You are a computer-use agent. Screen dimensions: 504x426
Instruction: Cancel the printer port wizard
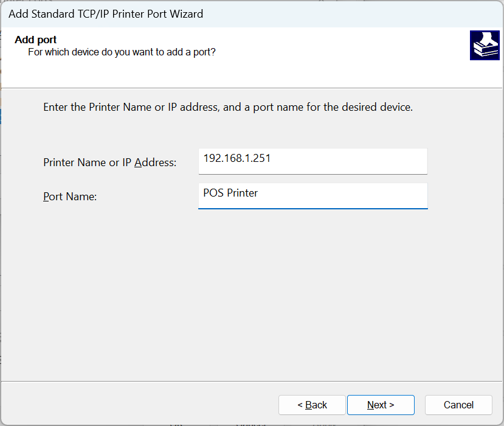458,405
